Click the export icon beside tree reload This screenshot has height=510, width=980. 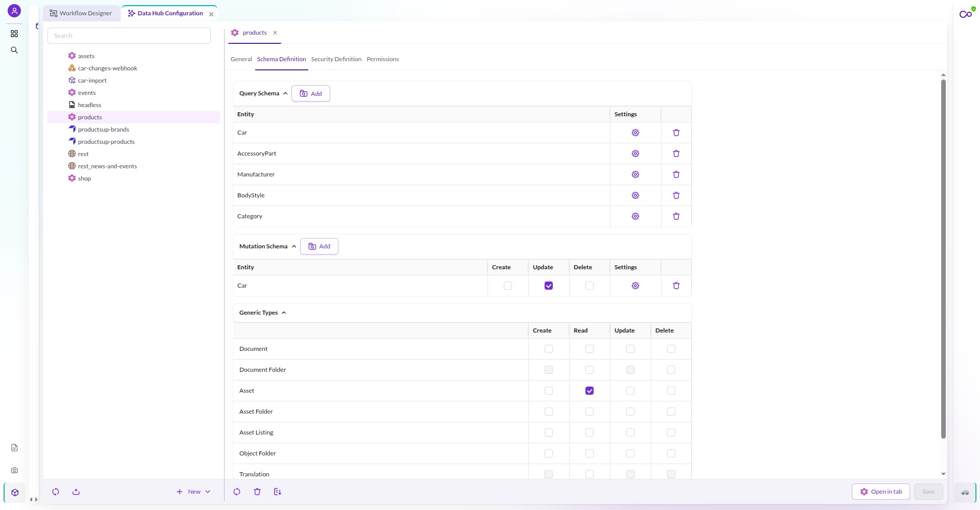click(x=76, y=492)
